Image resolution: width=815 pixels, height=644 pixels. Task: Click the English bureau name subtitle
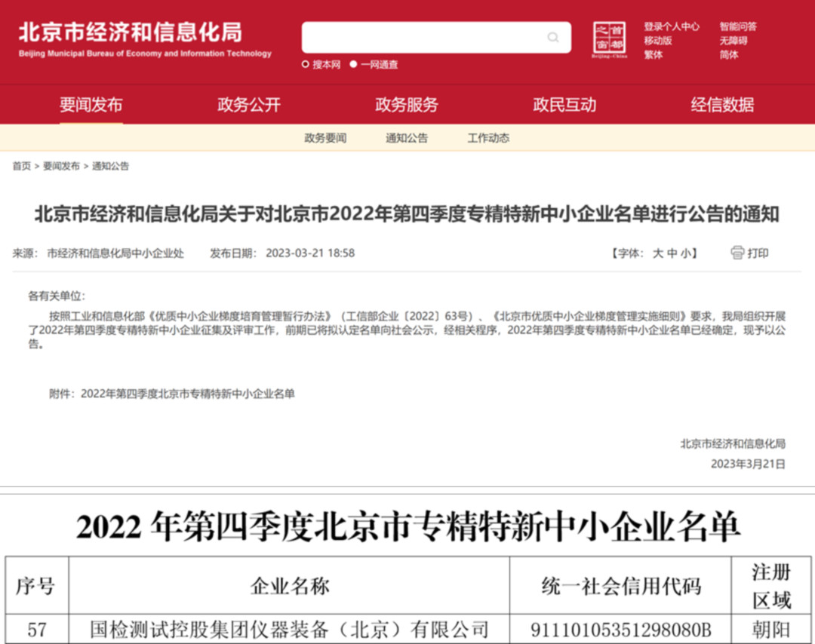click(x=145, y=54)
